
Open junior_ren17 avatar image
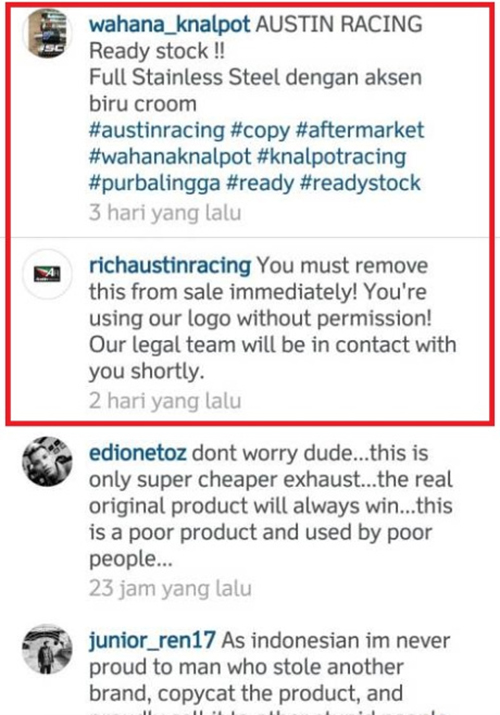pyautogui.click(x=47, y=649)
